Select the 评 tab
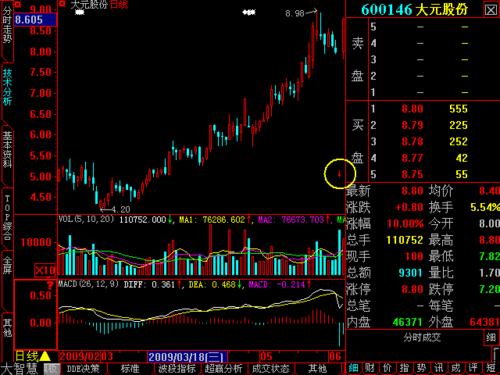The image size is (500, 375). [x=473, y=368]
